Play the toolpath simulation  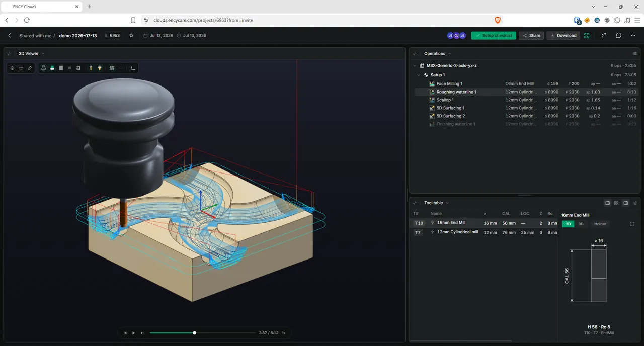tap(133, 333)
